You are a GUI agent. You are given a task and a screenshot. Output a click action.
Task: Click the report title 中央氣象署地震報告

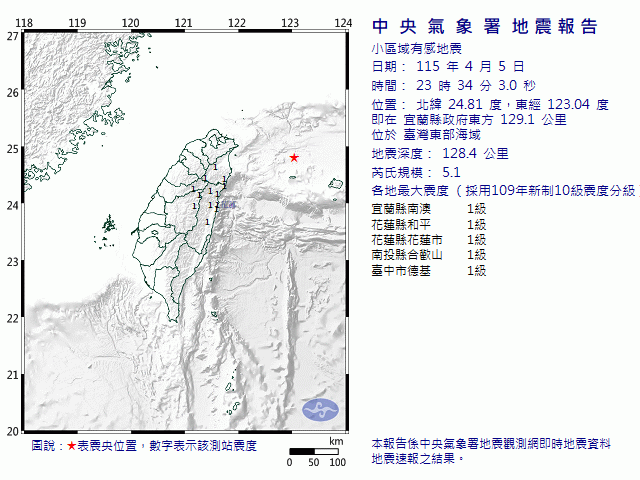(485, 27)
